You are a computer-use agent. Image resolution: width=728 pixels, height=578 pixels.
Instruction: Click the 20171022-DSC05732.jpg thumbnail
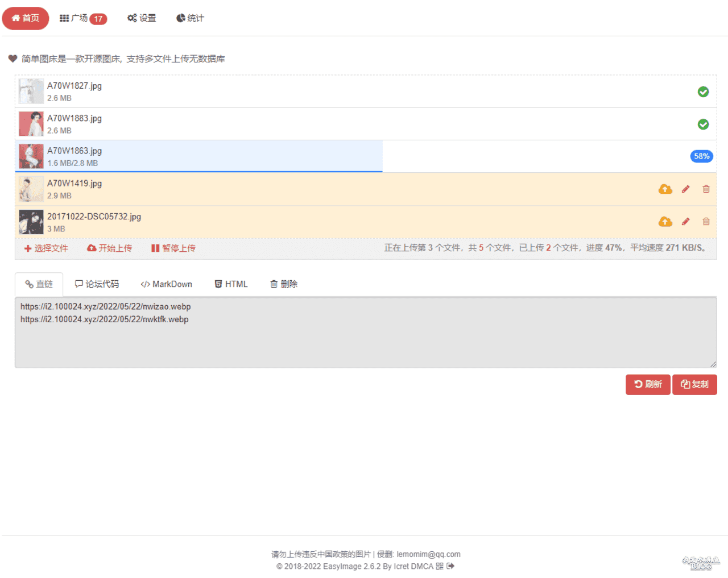click(x=31, y=222)
